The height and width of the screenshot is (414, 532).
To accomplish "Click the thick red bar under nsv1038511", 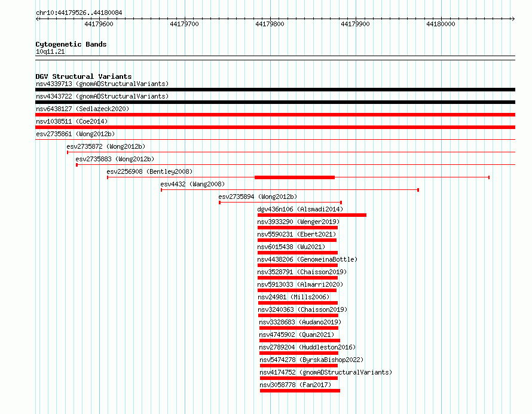I will pos(275,127).
